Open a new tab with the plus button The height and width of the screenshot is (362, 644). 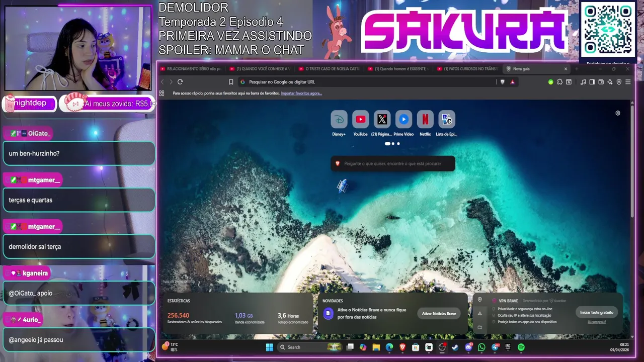point(577,69)
